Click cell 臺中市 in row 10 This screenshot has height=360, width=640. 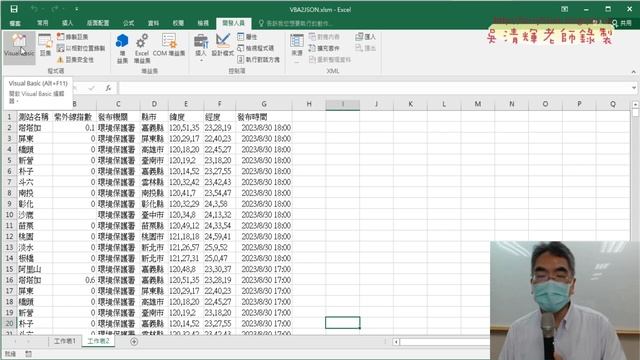coord(153,215)
